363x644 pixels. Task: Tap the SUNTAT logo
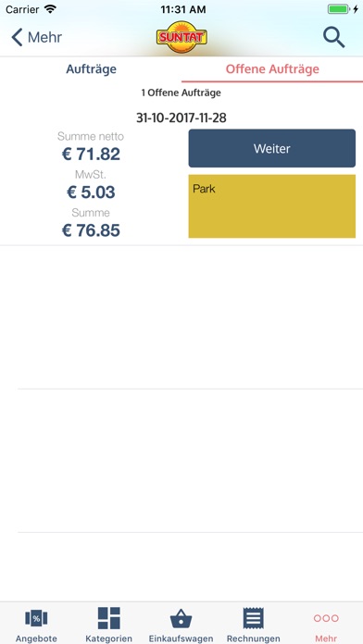181,37
